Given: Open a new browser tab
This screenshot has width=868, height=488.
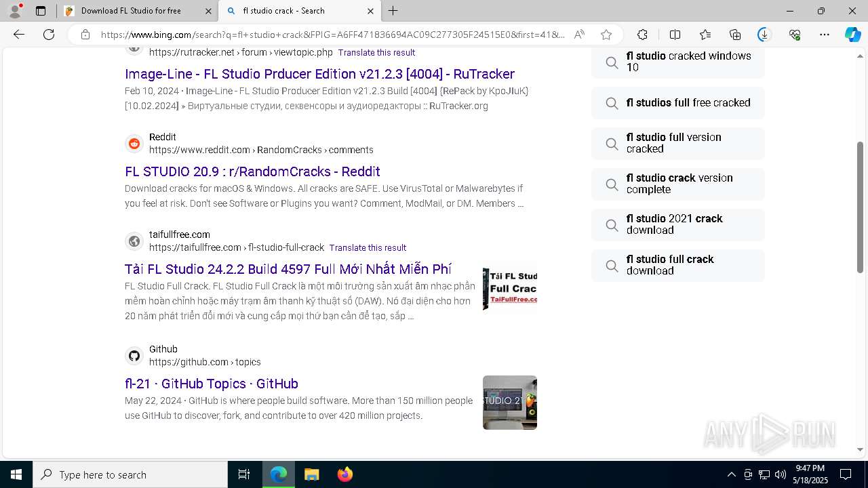Looking at the screenshot, I should pyautogui.click(x=393, y=11).
